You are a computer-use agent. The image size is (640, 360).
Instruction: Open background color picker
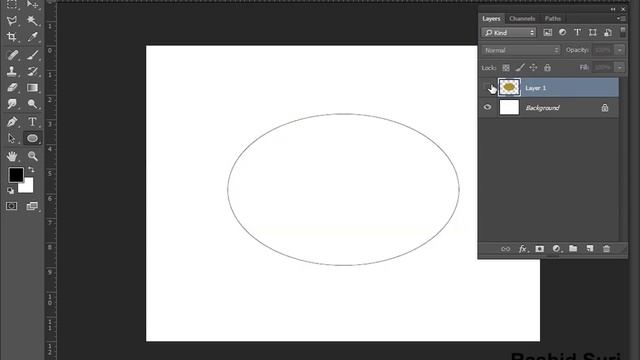27,187
